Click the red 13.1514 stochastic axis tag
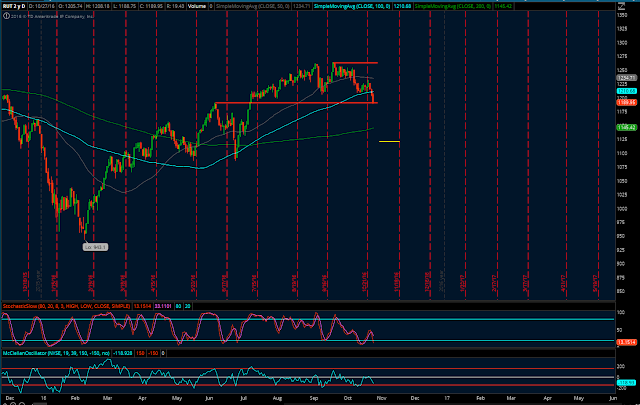Image resolution: width=640 pixels, height=405 pixels. (626, 342)
